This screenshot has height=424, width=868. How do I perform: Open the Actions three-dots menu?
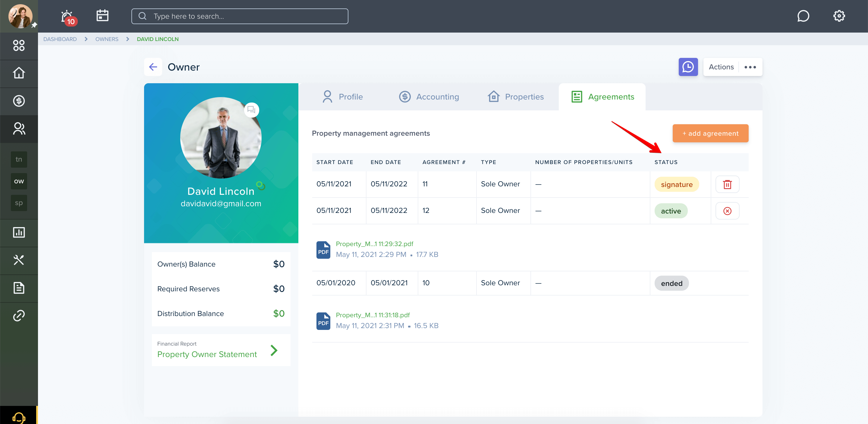pos(750,67)
